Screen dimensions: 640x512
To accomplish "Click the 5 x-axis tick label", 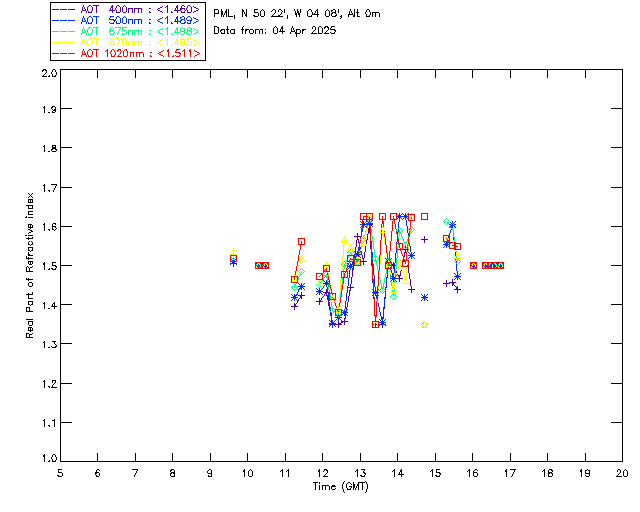I will 60,473.
